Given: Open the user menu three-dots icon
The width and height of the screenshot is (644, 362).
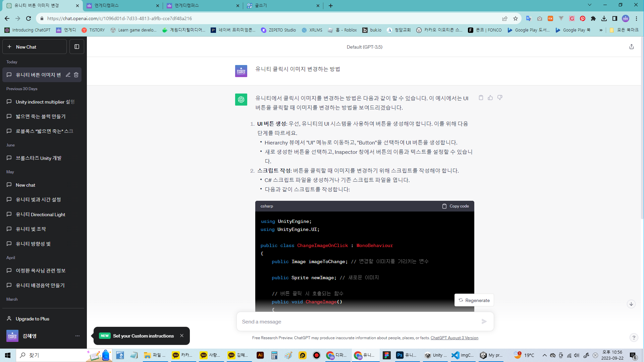Looking at the screenshot, I should [77, 336].
